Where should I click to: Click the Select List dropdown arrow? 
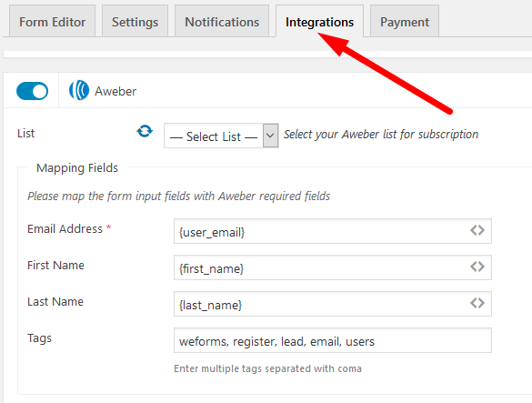pos(270,136)
